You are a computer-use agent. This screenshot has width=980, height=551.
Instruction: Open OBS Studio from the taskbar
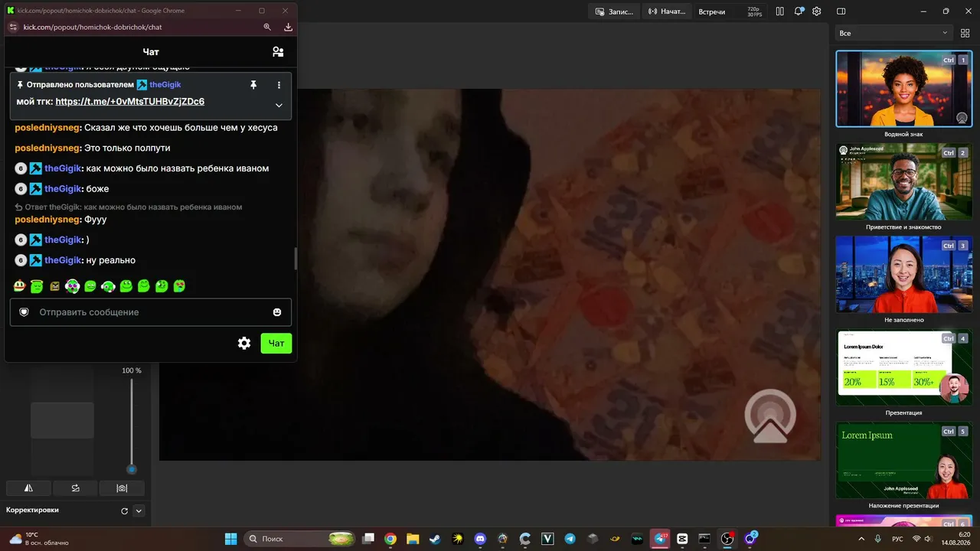(x=727, y=539)
